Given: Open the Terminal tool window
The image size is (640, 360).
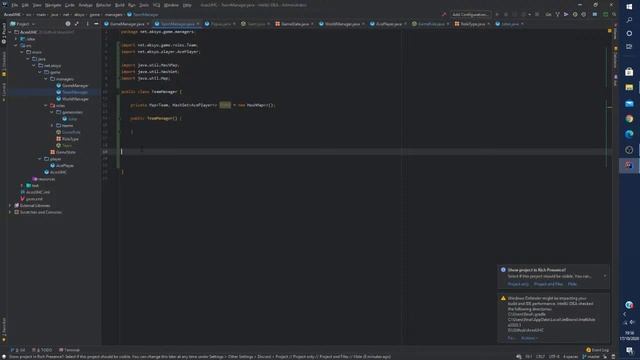Looking at the screenshot, I should [x=69, y=350].
